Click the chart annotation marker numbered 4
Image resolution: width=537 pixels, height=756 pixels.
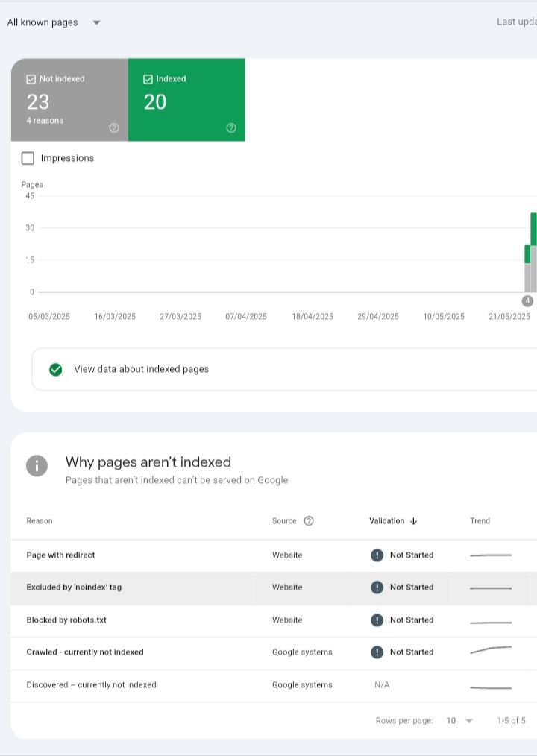pos(527,301)
